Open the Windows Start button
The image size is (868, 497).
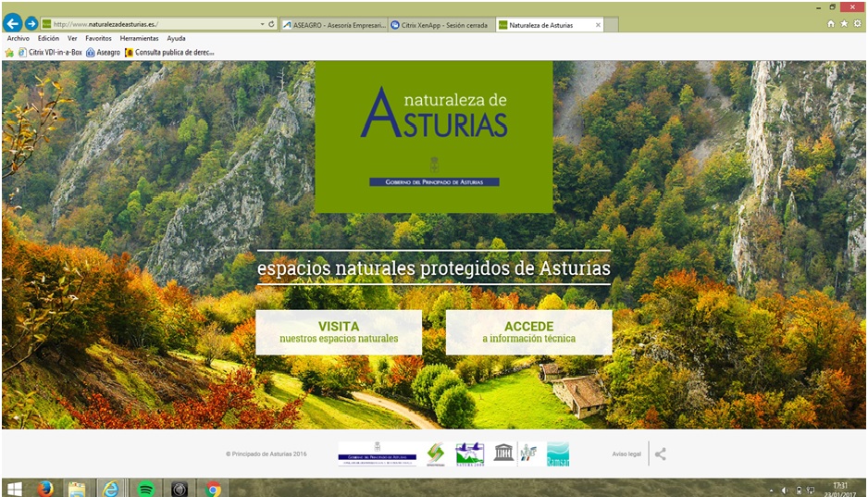pos(15,490)
